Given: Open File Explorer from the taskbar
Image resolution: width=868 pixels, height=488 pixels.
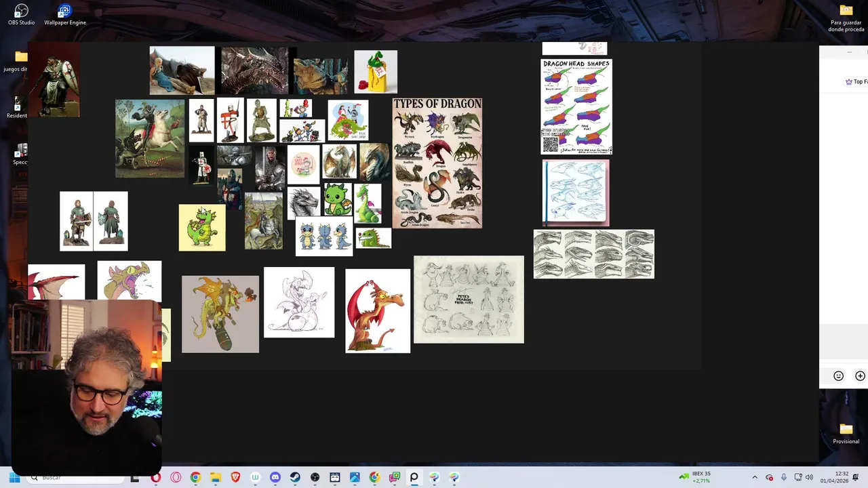Looking at the screenshot, I should (216, 477).
